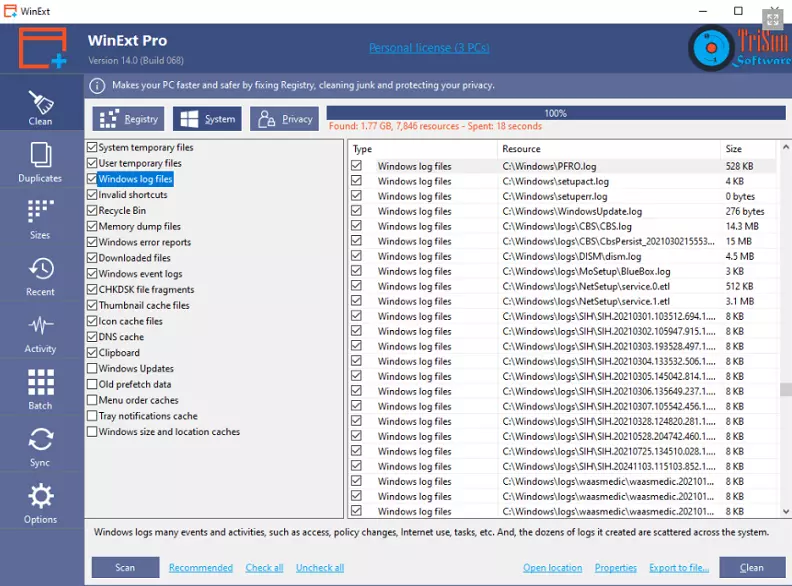Select the Clean broom icon
This screenshot has width=792, height=586.
pyautogui.click(x=40, y=107)
